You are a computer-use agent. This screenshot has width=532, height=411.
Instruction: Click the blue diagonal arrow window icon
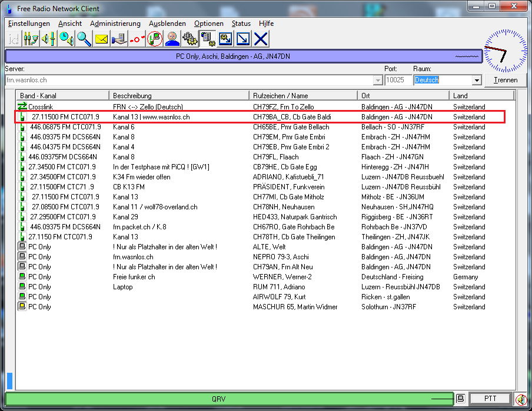243,39
